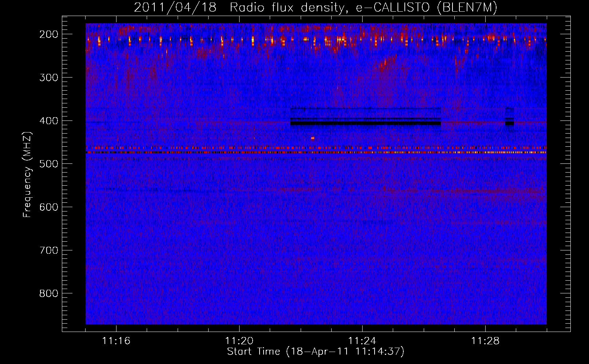Click the small bright spot below the black band
589x364 pixels.
tap(313, 138)
